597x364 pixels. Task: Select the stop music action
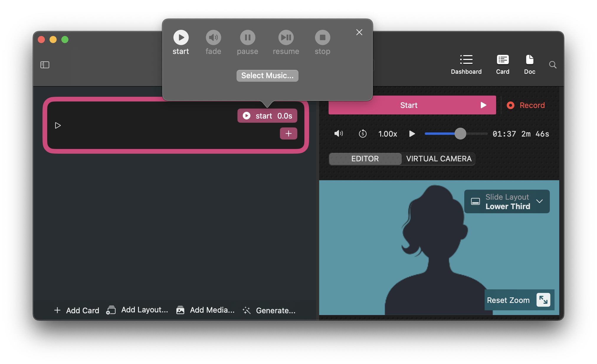tap(322, 37)
